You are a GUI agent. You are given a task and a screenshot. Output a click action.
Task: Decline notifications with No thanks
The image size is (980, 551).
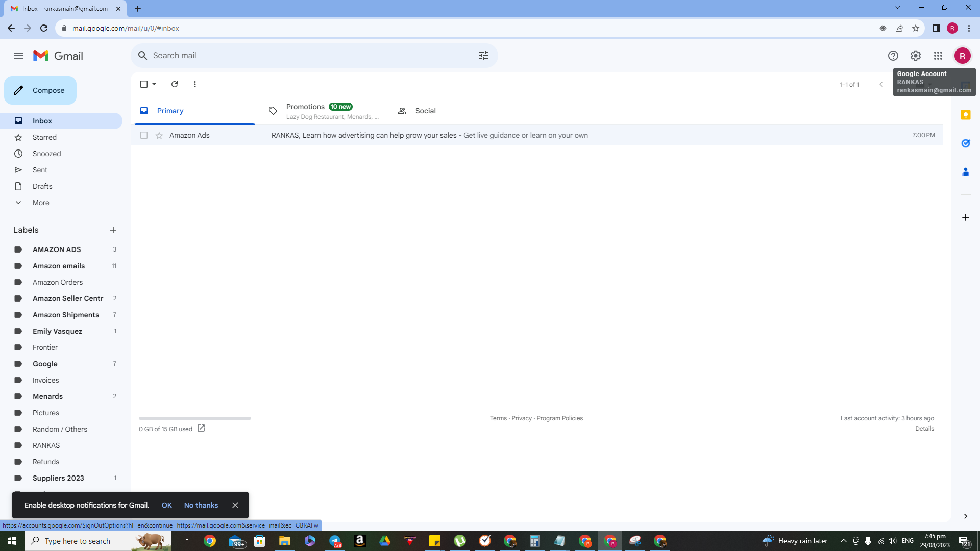point(201,505)
